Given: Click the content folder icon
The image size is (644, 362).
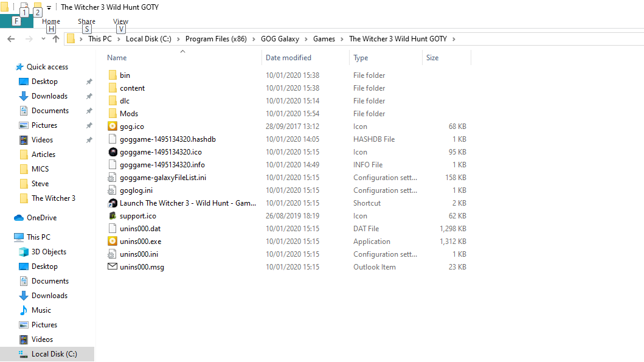Looking at the screenshot, I should click(113, 88).
